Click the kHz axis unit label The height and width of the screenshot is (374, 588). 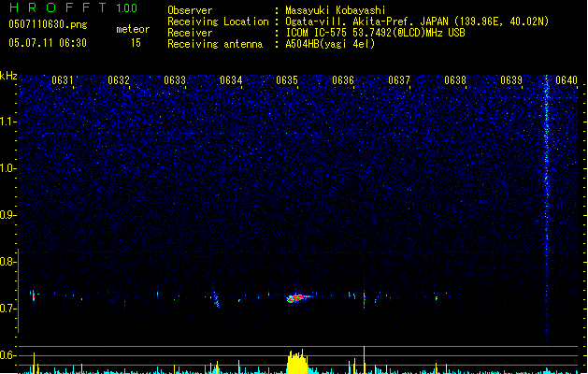(8, 76)
